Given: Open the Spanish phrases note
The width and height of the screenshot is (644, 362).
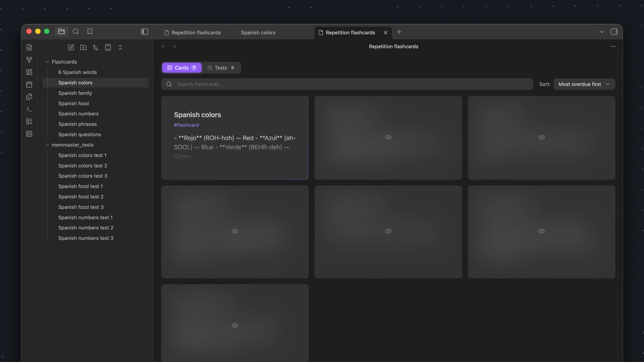Looking at the screenshot, I should tap(95, 124).
